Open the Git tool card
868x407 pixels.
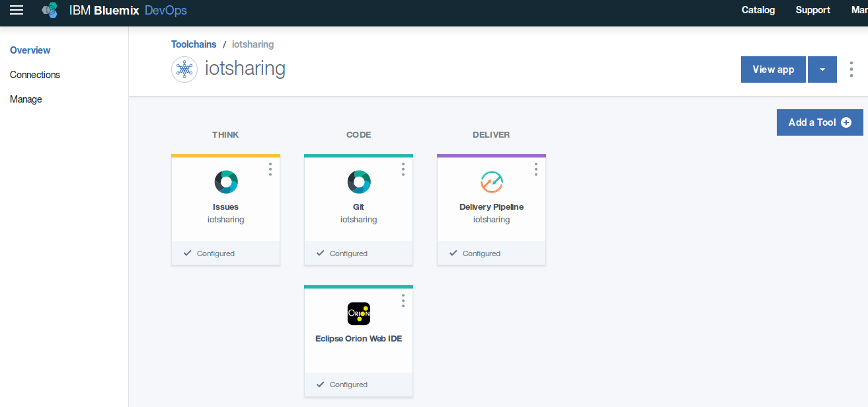(358, 195)
